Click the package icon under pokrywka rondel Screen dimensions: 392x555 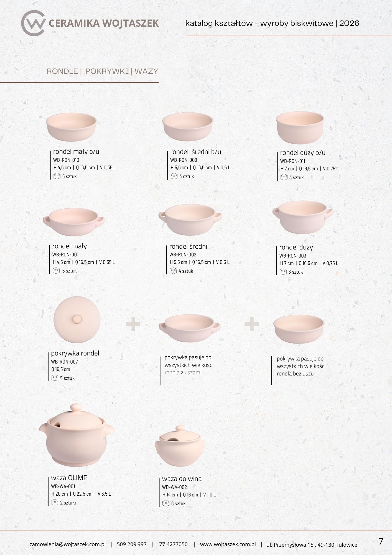click(x=55, y=378)
